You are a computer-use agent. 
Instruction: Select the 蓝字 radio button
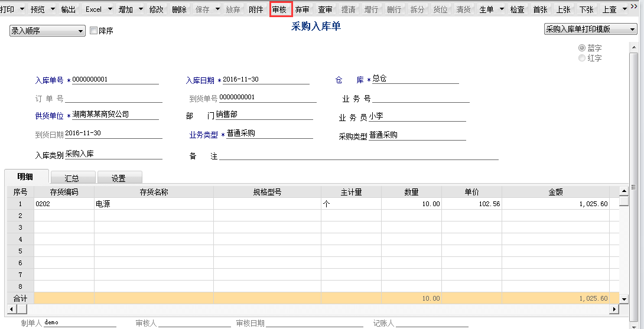(x=582, y=48)
